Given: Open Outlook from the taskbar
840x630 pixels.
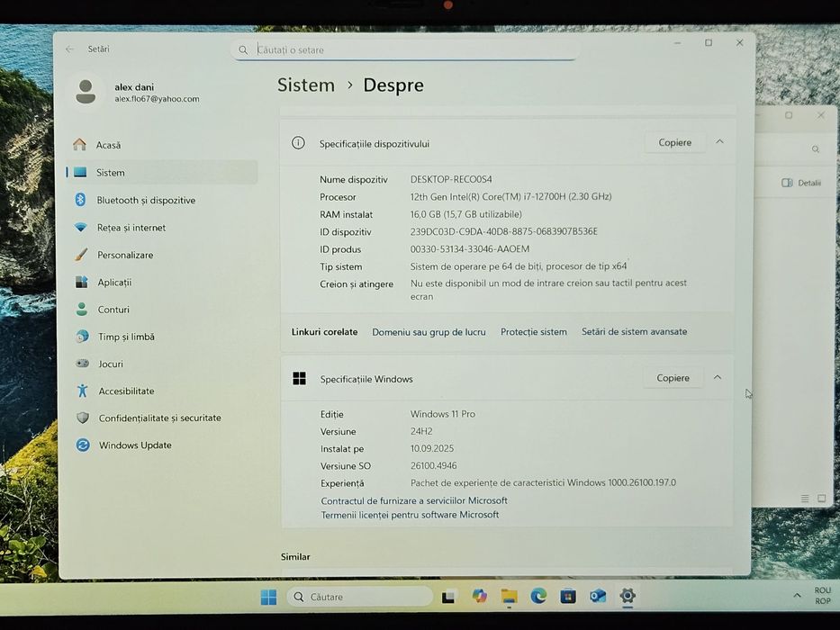Looking at the screenshot, I should 598,596.
